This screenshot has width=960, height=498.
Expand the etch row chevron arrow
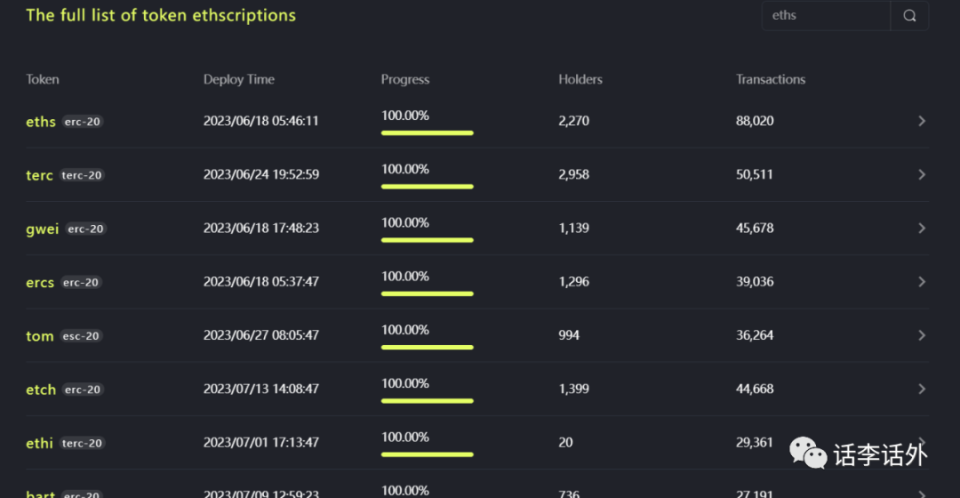pyautogui.click(x=921, y=389)
